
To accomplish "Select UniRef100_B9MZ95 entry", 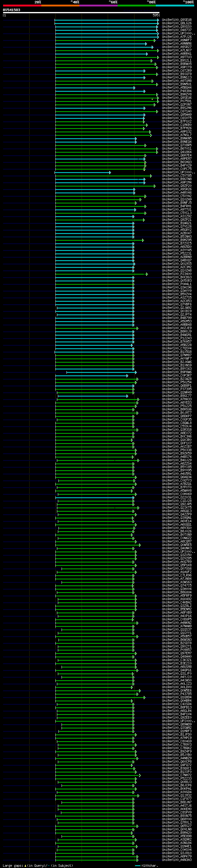I will (x=177, y=240).
